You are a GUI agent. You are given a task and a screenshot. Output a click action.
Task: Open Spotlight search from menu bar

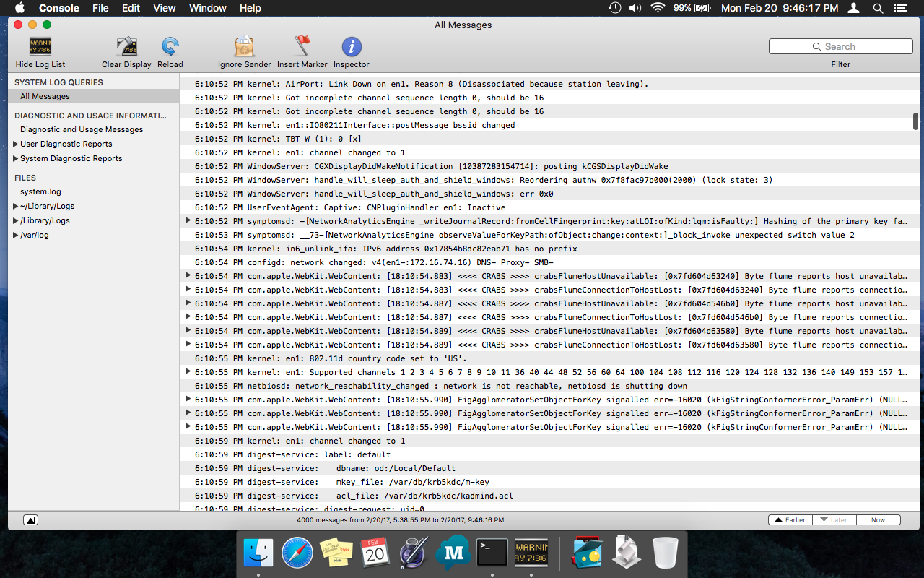click(878, 8)
